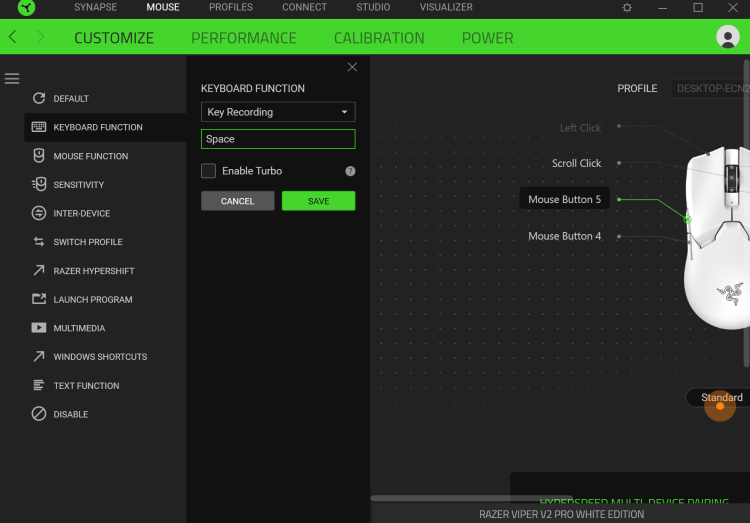This screenshot has height=523, width=750.
Task: Click the Space key input field
Action: [278, 139]
